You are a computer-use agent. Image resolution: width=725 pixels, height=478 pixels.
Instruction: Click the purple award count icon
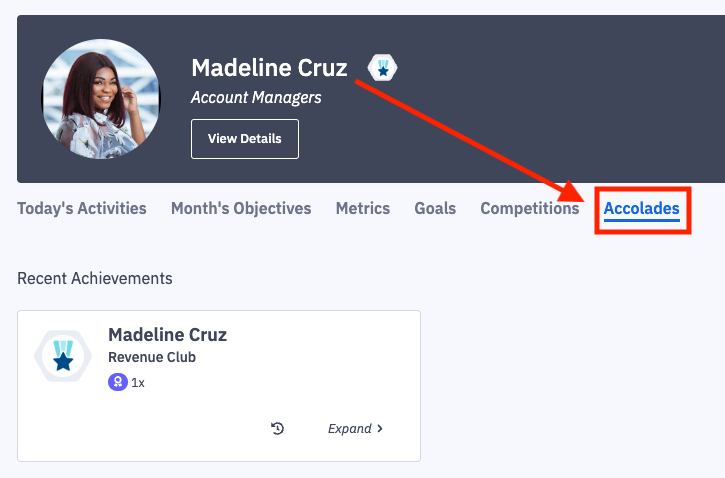(117, 382)
